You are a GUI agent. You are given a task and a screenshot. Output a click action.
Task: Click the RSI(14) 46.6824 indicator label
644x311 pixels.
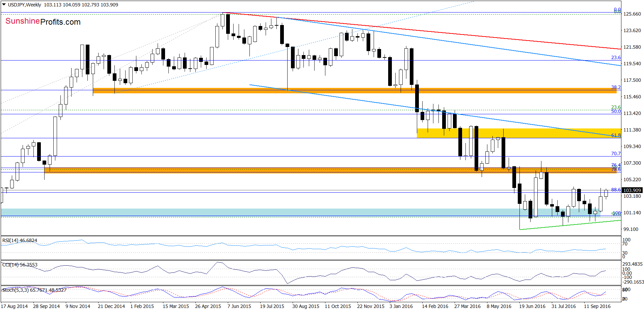(x=20, y=240)
